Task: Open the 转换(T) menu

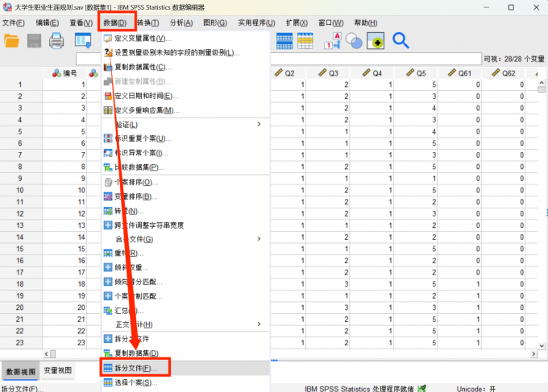Action: pyautogui.click(x=147, y=23)
